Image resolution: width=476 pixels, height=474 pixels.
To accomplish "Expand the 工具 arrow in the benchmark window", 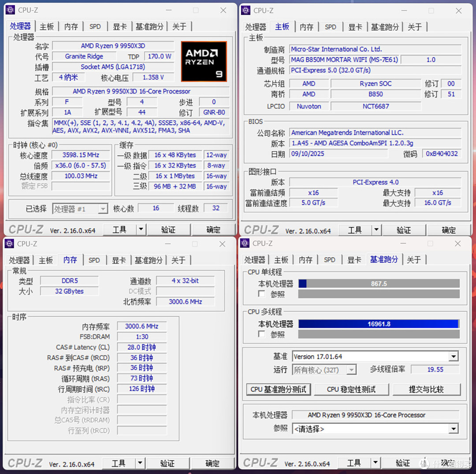I will (376, 463).
